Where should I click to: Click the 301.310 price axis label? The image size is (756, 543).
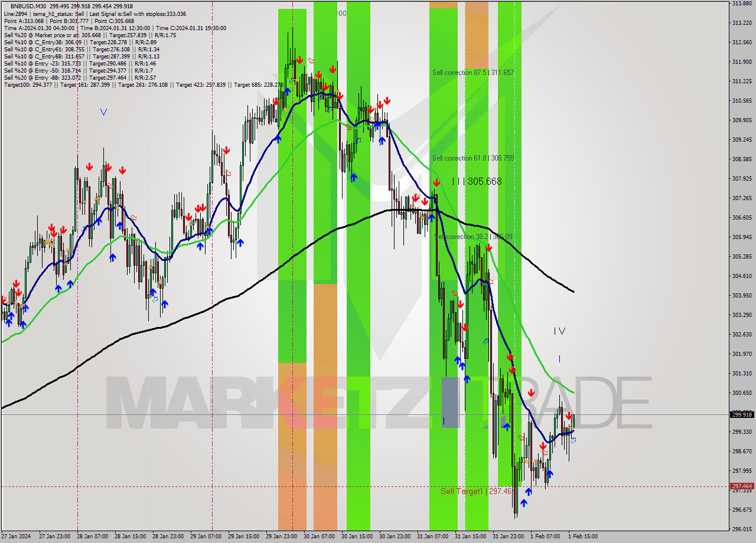[x=742, y=373]
